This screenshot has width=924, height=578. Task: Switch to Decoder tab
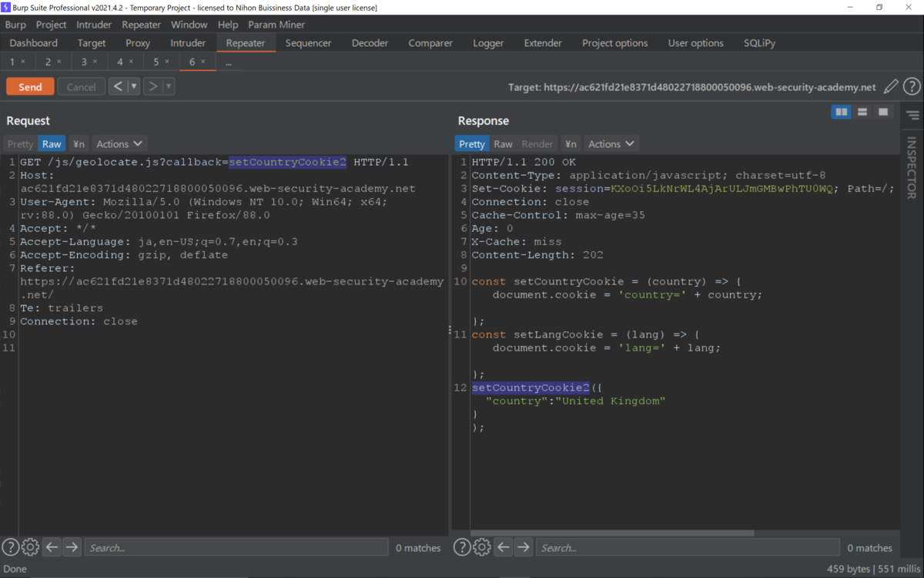coord(370,43)
